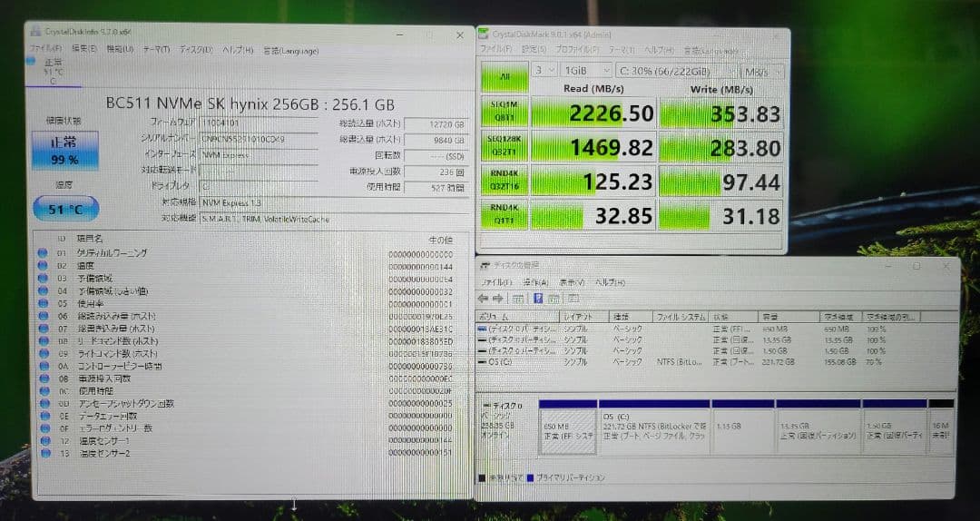Open プロファイル menu in CrystalDiskMark
The height and width of the screenshot is (521, 980).
tap(577, 49)
